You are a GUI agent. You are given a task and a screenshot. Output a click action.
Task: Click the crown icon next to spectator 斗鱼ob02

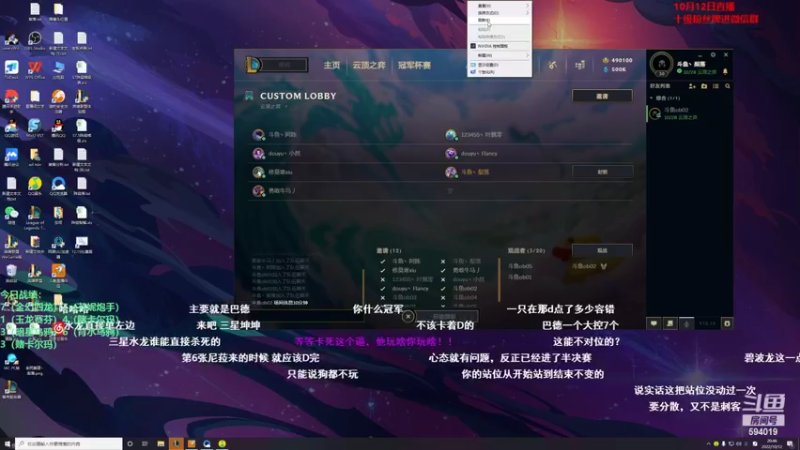[x=604, y=266]
